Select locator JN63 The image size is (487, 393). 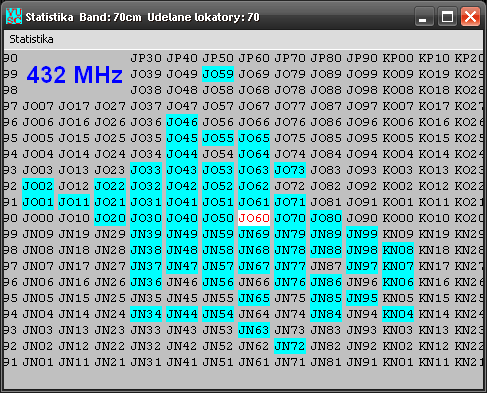click(254, 330)
